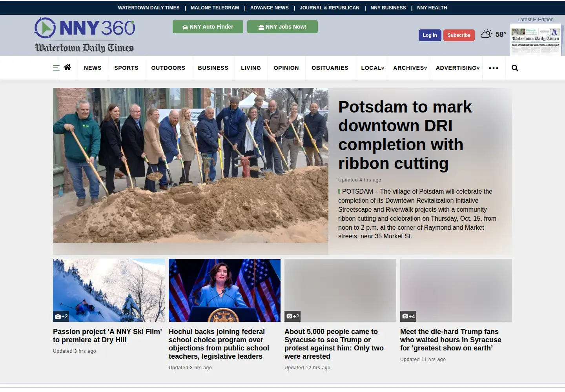The height and width of the screenshot is (392, 565).
Task: Open the Hochul podium photo thumbnail
Action: (224, 290)
